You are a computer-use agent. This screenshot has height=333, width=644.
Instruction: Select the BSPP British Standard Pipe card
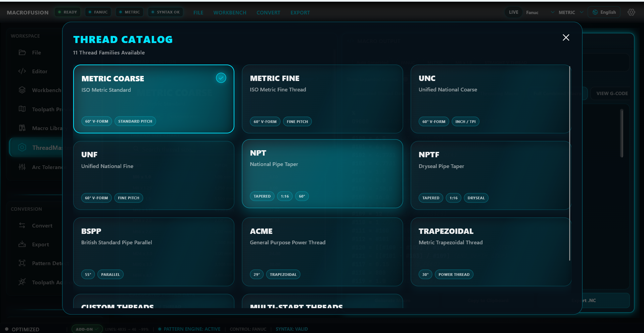pyautogui.click(x=153, y=252)
